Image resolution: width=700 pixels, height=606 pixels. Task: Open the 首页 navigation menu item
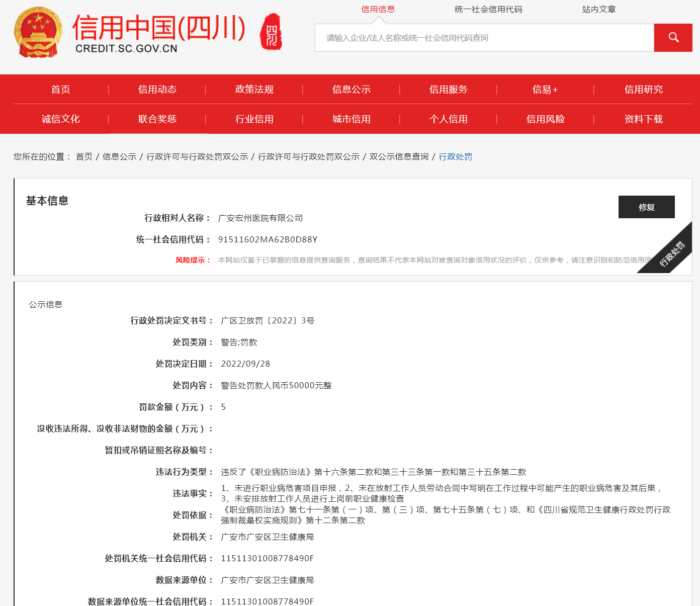click(x=61, y=90)
